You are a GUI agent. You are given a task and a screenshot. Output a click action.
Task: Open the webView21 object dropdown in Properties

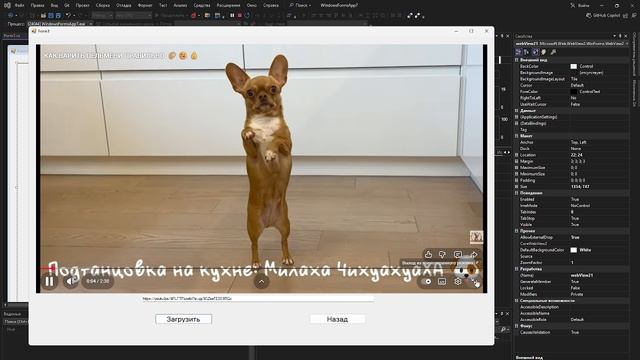pos(627,44)
